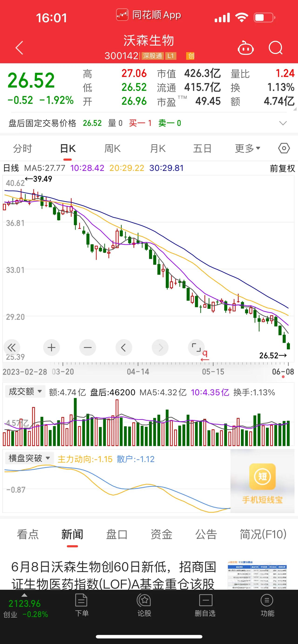298x644 pixels.
Task: Expand chart to fullscreen icon
Action: pyautogui.click(x=196, y=347)
